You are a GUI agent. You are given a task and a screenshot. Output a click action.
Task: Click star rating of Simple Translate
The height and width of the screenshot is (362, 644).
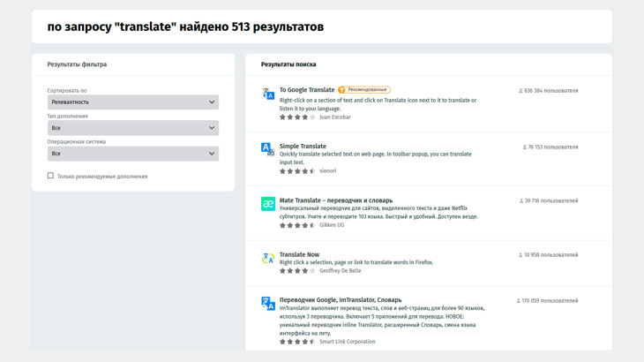click(297, 171)
